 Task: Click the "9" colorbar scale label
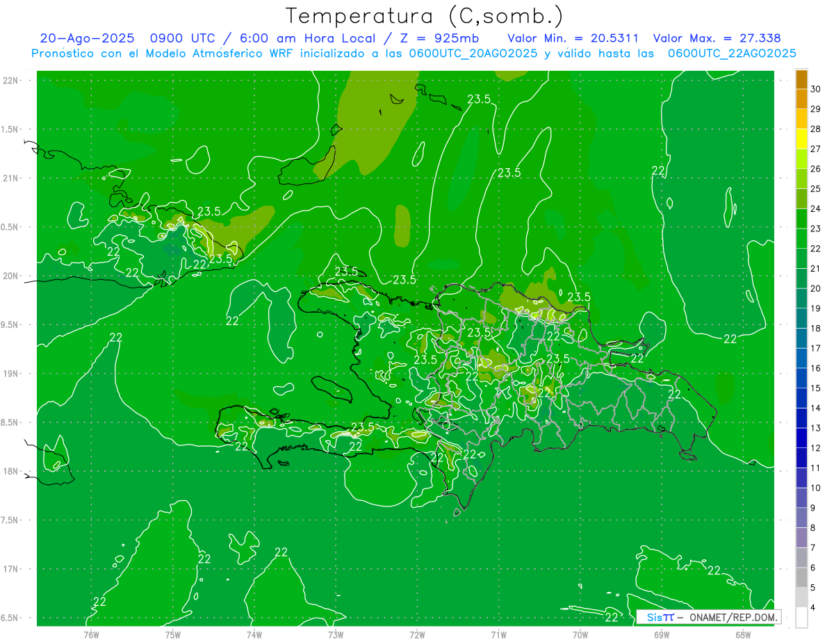[x=812, y=508]
